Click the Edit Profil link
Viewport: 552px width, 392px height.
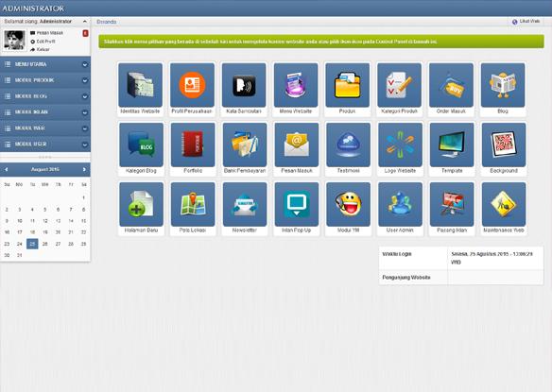pyautogui.click(x=45, y=42)
